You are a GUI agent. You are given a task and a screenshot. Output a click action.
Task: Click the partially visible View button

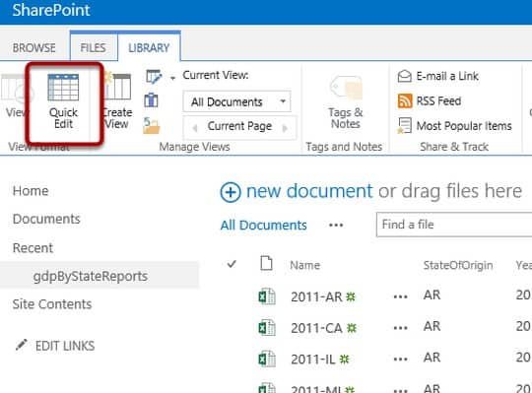click(14, 97)
